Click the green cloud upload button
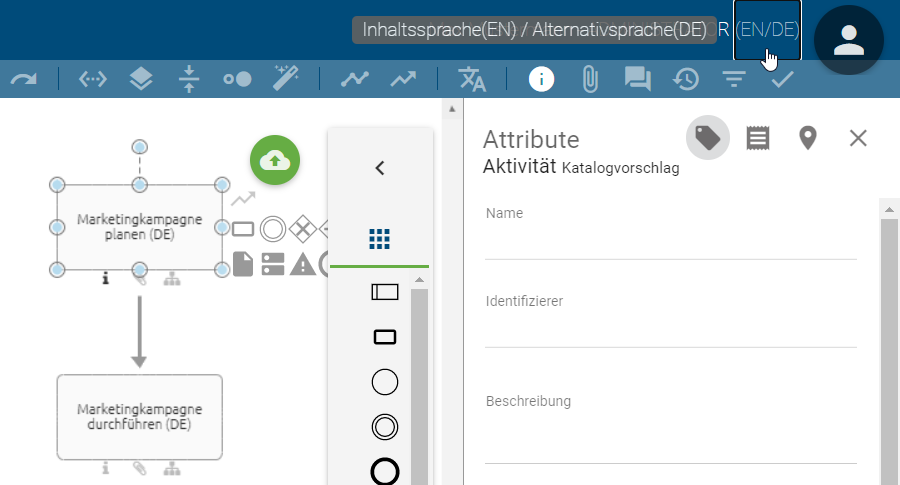 point(275,160)
